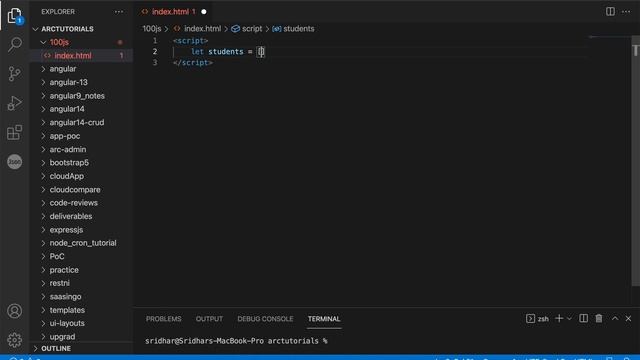Click the unsaved dot on index.html tab
This screenshot has height=360, width=640.
pyautogui.click(x=204, y=12)
